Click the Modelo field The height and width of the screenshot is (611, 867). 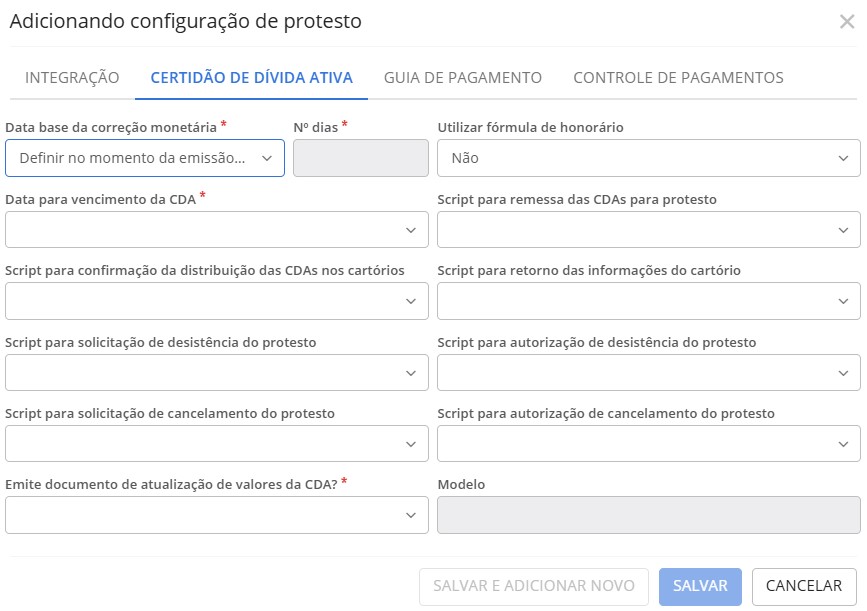(x=648, y=515)
